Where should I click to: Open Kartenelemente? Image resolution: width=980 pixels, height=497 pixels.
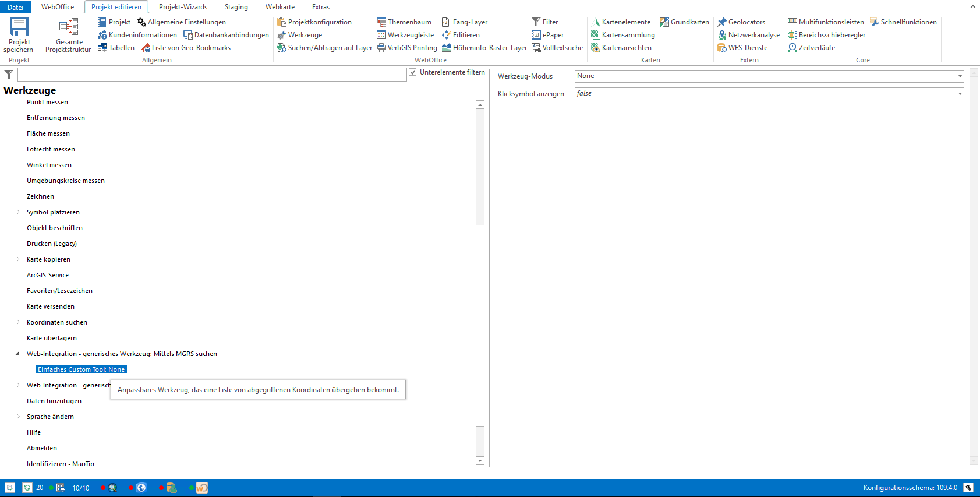pyautogui.click(x=621, y=22)
